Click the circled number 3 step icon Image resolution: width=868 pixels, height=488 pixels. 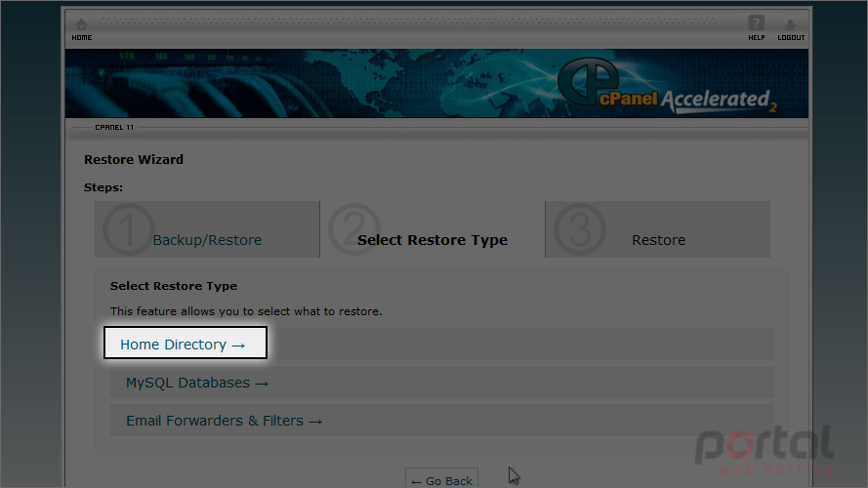[x=580, y=229]
